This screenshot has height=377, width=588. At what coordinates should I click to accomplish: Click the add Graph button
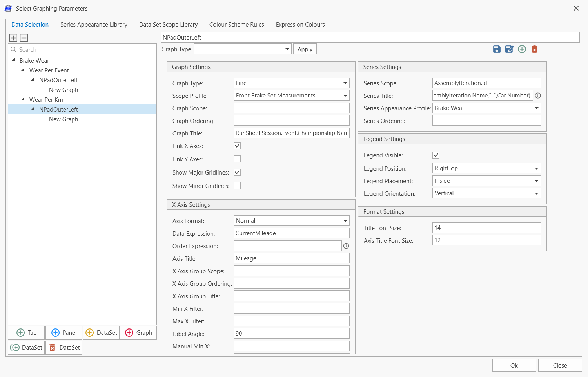[x=138, y=333]
